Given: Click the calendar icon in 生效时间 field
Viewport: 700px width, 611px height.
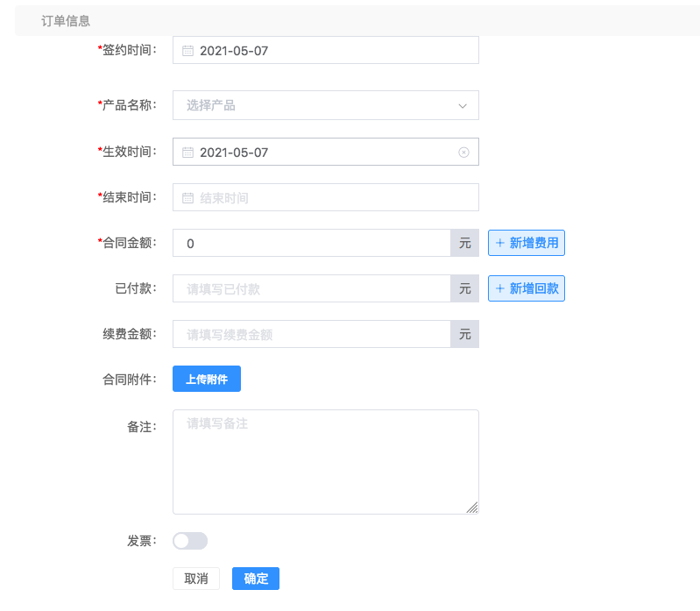Looking at the screenshot, I should pos(187,153).
